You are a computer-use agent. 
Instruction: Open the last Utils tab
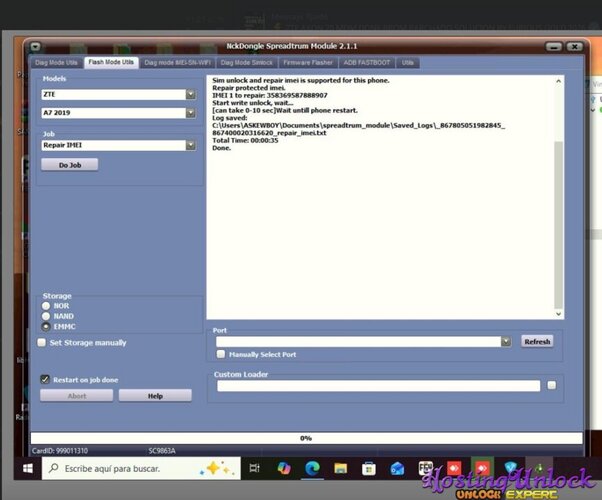point(408,63)
